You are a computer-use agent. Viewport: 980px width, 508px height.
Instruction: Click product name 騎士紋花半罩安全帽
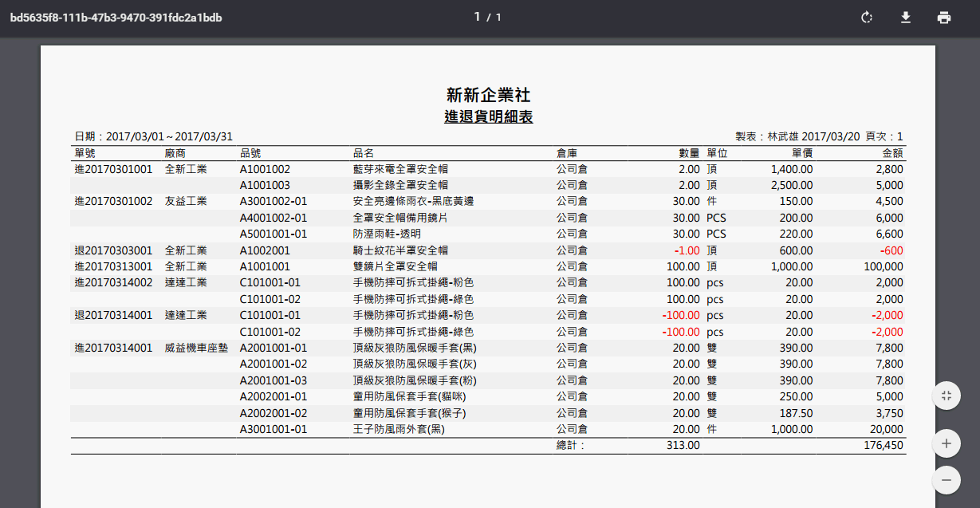click(x=400, y=250)
